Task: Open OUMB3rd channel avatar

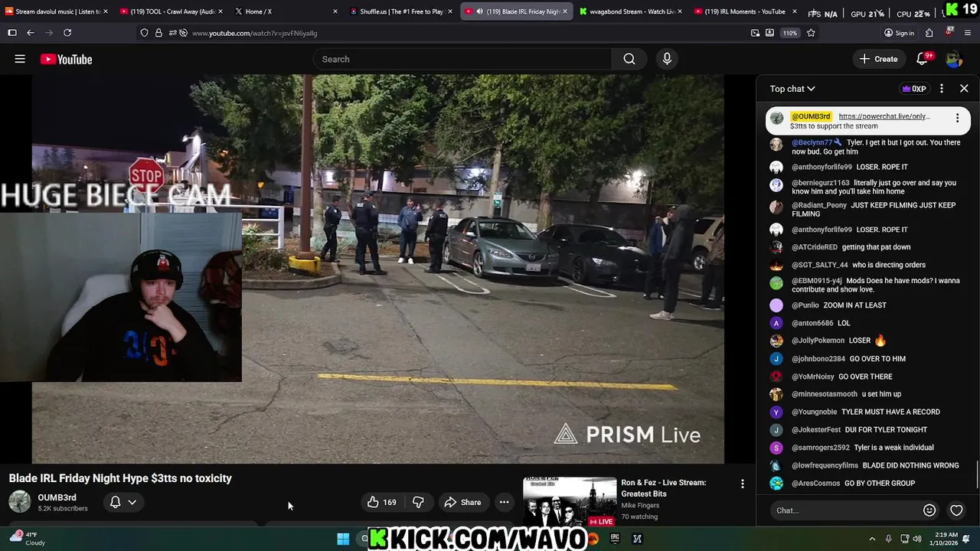Action: 20,502
